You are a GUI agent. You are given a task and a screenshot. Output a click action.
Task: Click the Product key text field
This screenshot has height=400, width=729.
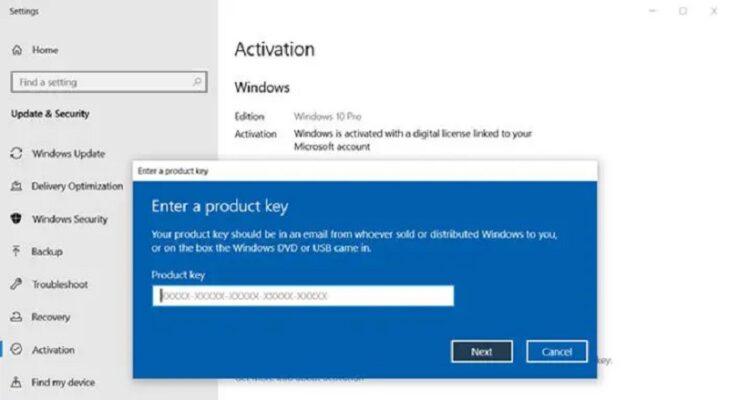coord(304,296)
